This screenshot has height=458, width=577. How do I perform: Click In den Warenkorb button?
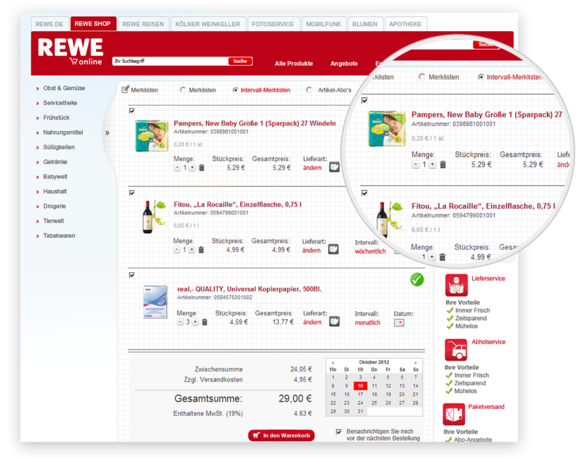point(281,436)
